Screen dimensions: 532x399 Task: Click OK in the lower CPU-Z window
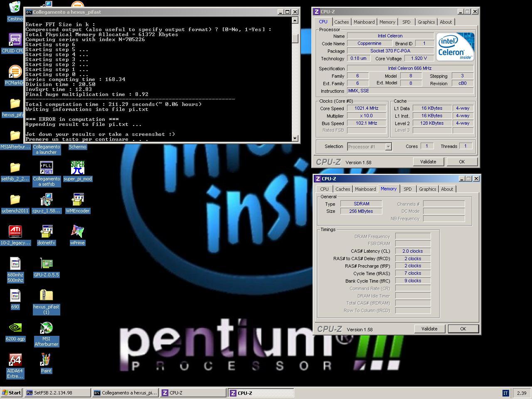coord(463,329)
